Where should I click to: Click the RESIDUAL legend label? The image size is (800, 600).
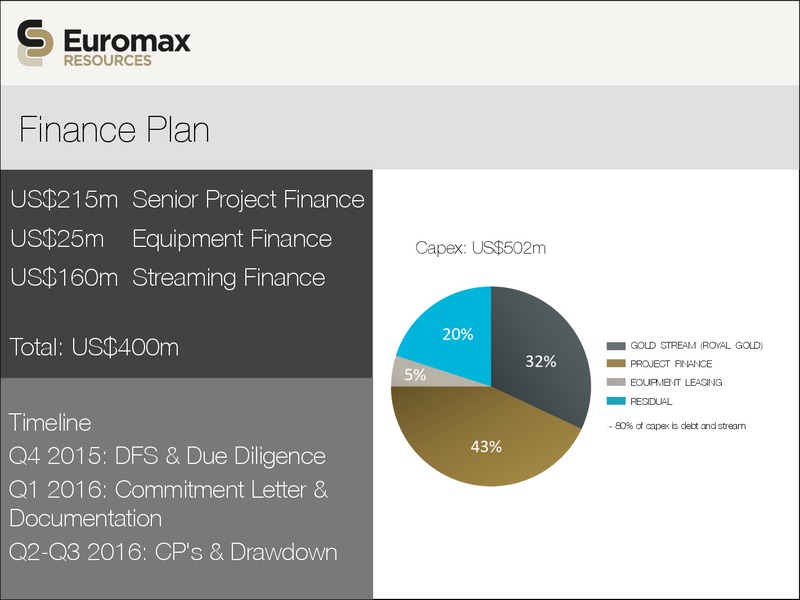click(652, 402)
